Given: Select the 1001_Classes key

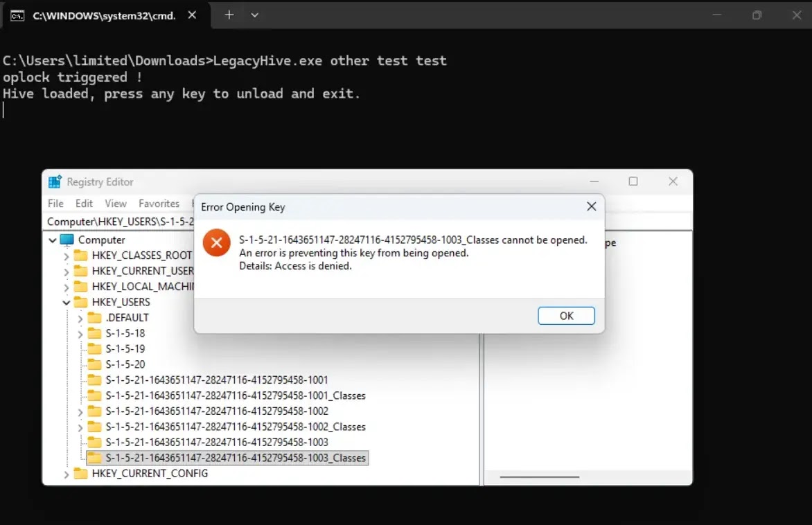Looking at the screenshot, I should point(236,395).
